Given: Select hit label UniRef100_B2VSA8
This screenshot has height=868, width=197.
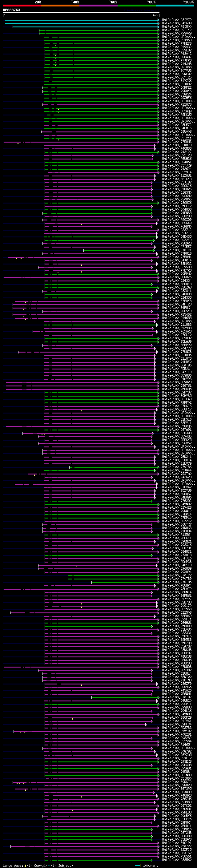Looking at the screenshot, I should 177,267.
